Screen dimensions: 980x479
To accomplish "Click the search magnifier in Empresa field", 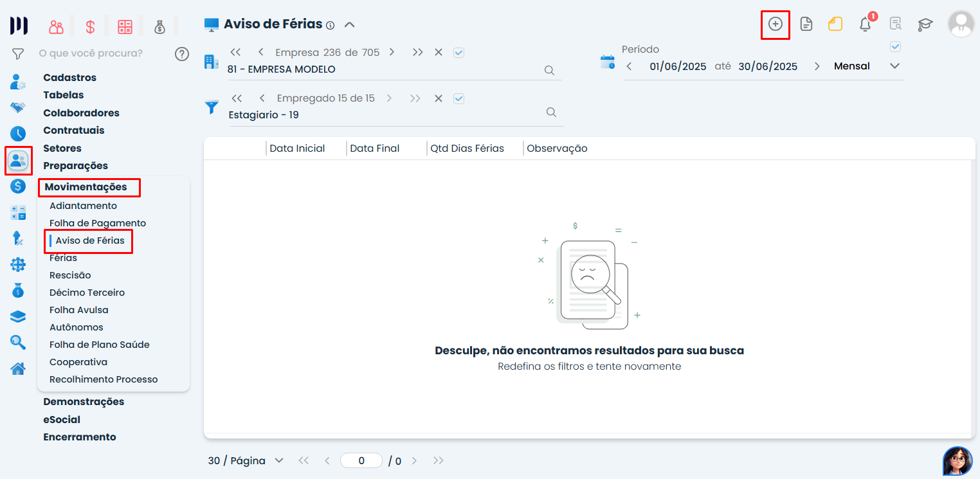I will 549,71.
